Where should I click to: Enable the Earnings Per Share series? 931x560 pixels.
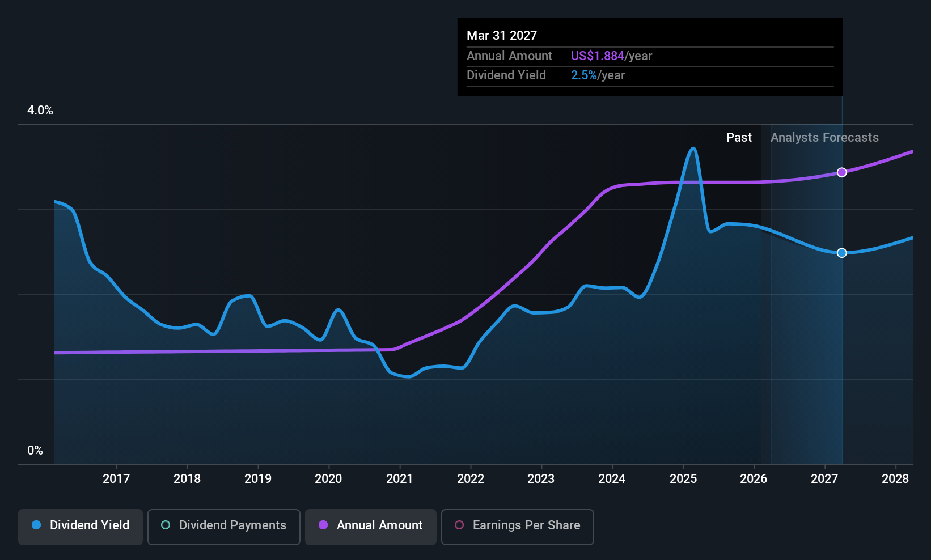pyautogui.click(x=518, y=527)
